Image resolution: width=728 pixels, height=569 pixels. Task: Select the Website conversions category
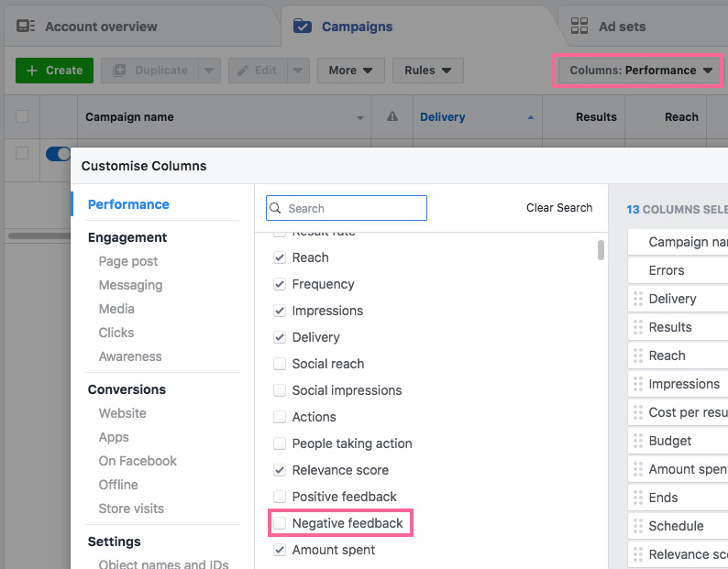[122, 413]
